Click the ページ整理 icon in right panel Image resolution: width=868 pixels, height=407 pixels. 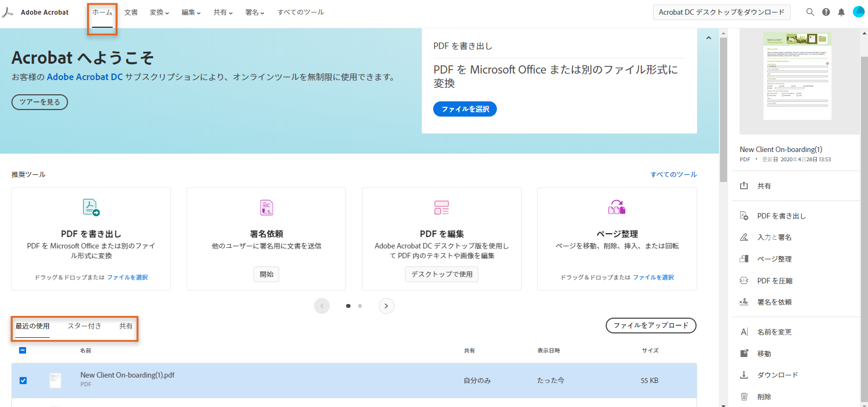click(744, 259)
